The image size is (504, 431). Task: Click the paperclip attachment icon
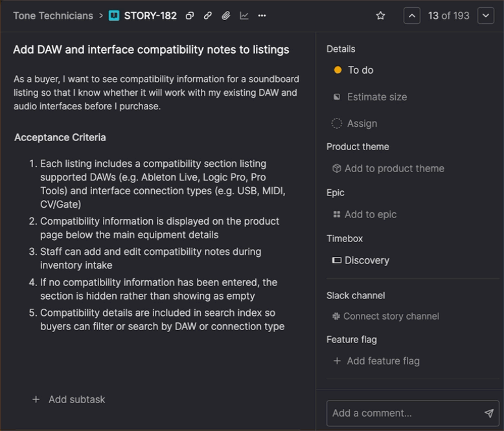226,16
